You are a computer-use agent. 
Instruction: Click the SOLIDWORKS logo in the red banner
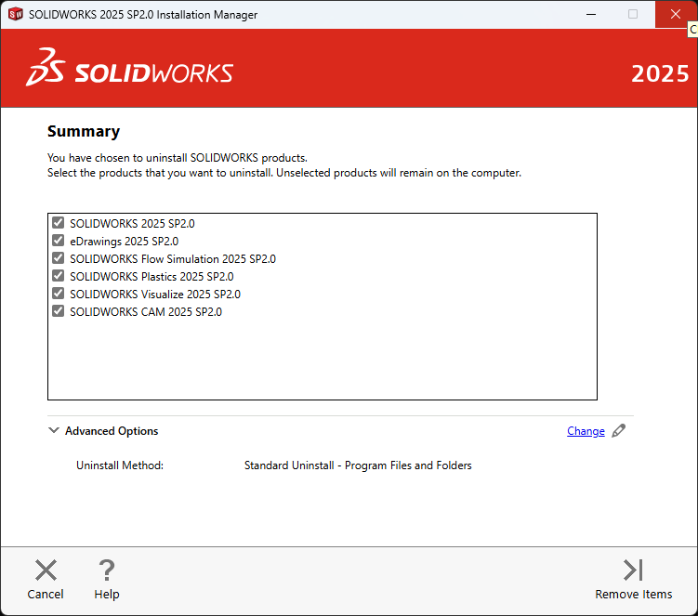(x=130, y=71)
